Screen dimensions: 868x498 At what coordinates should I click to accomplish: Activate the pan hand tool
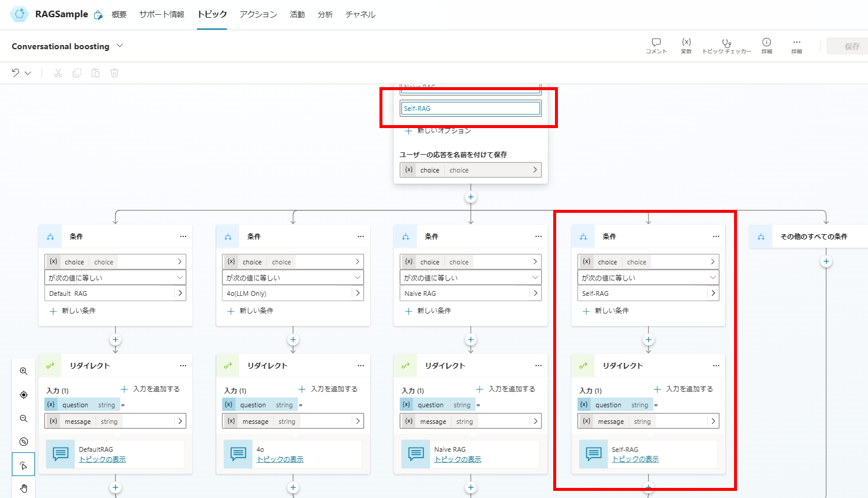tap(24, 487)
